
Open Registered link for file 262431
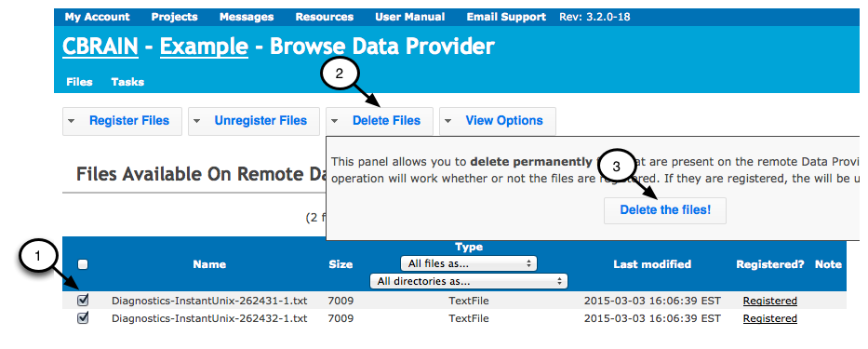click(x=770, y=301)
